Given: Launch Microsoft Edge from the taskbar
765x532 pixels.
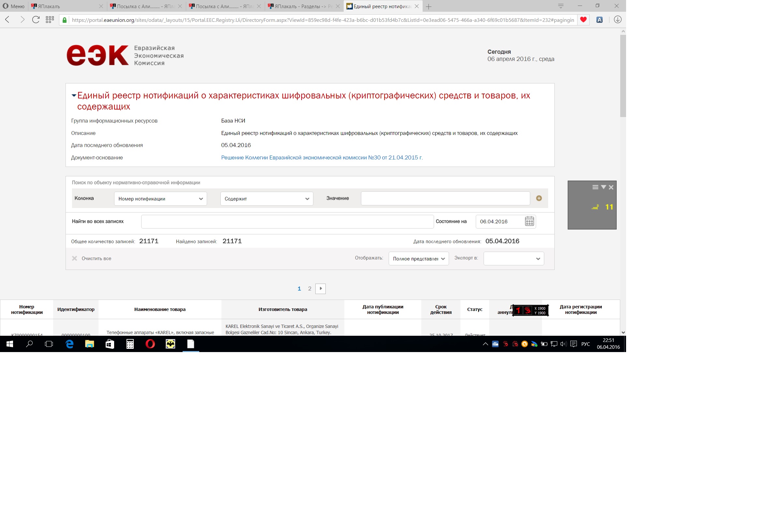Looking at the screenshot, I should click(69, 344).
